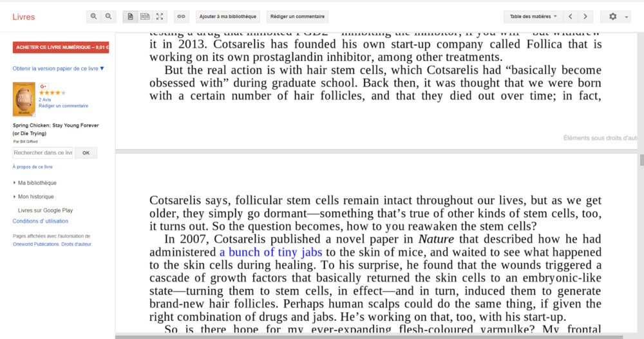Click the chain link share icon
Screen dimensions: 644x339
(181, 17)
